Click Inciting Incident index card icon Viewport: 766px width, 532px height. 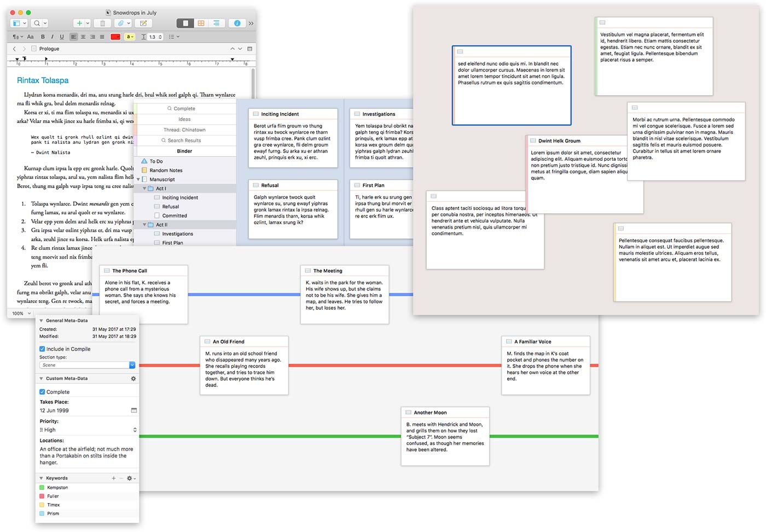(256, 114)
